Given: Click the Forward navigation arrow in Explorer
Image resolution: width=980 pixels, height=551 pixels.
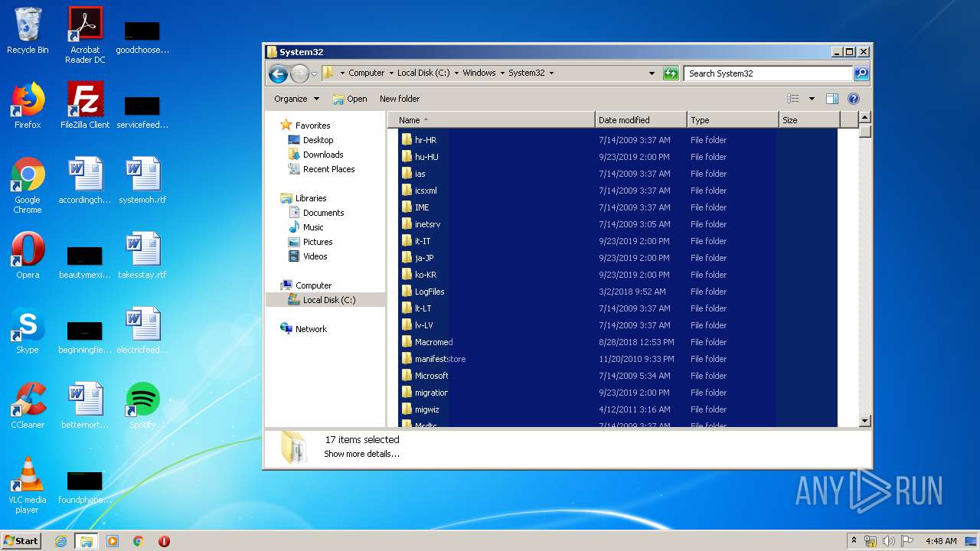Looking at the screenshot, I should (x=299, y=73).
